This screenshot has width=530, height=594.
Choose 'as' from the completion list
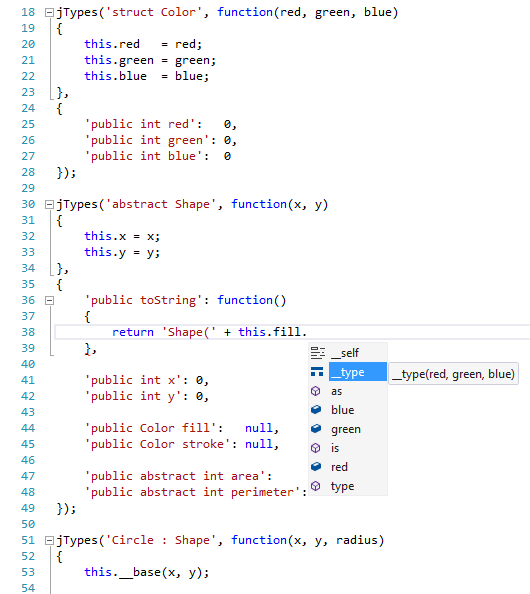[348, 391]
